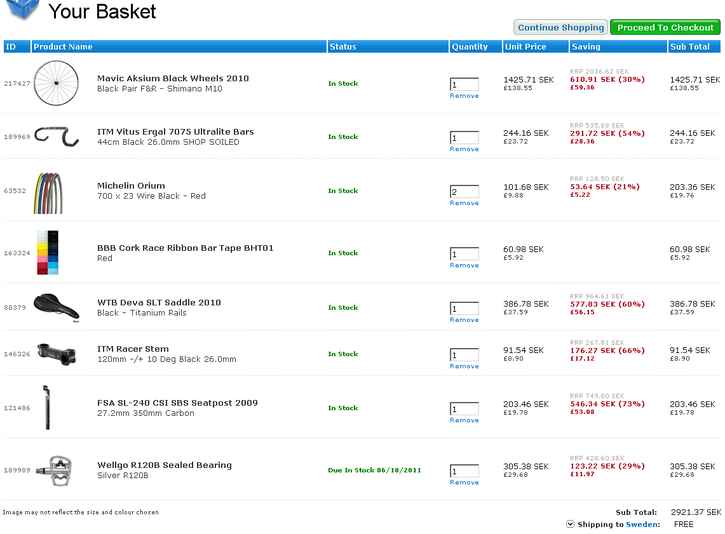Click the Saving column header

point(618,47)
